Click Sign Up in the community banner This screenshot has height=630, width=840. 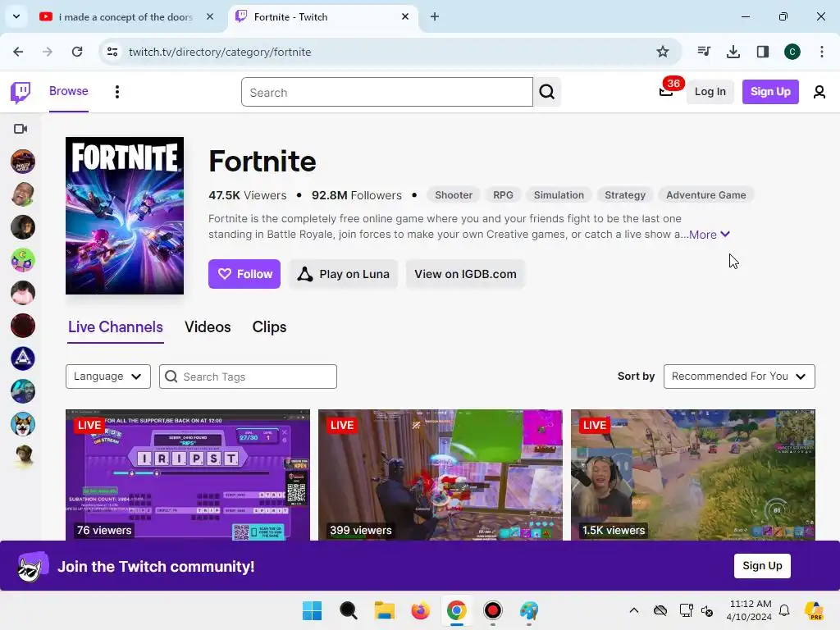coord(762,566)
